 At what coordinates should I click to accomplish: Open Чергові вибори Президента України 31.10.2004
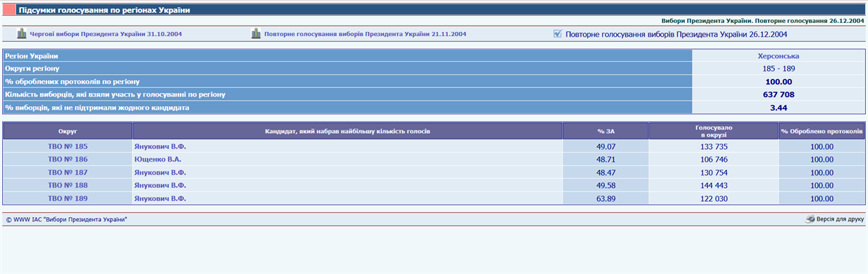[106, 34]
